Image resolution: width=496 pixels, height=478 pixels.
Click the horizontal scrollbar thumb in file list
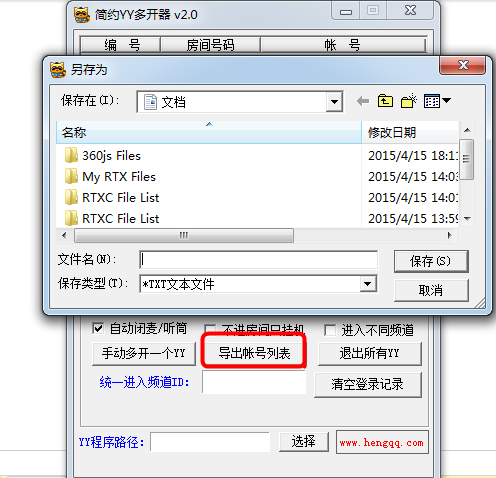click(184, 235)
